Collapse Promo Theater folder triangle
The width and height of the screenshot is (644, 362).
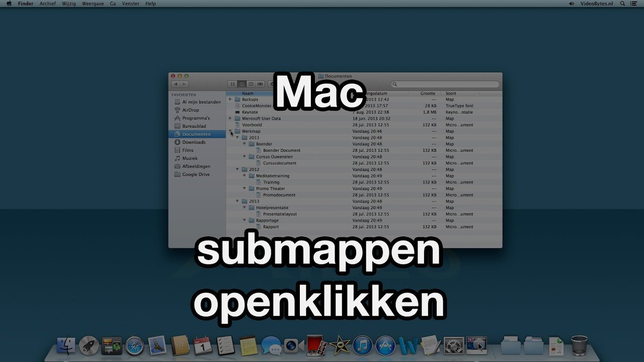coord(245,189)
